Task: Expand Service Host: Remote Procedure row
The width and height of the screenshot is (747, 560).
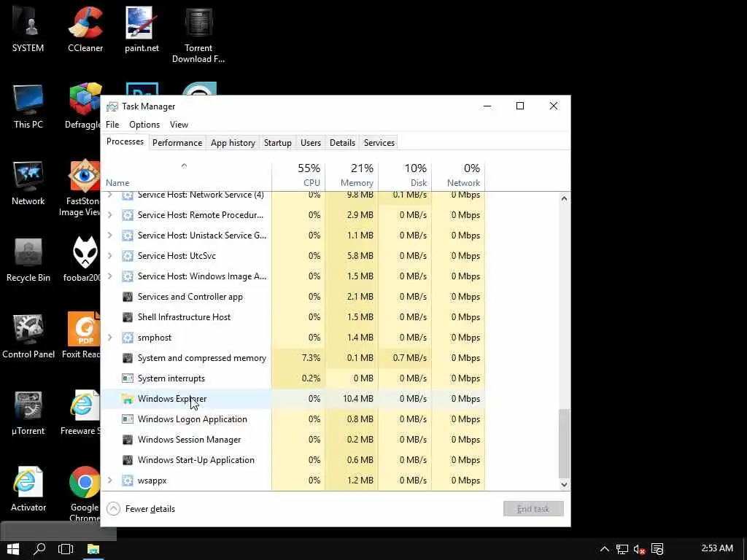Action: click(x=110, y=215)
